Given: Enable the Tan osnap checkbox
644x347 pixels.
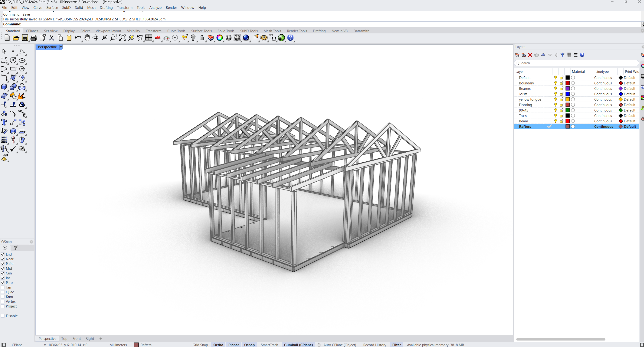Looking at the screenshot, I should click(x=3, y=287).
